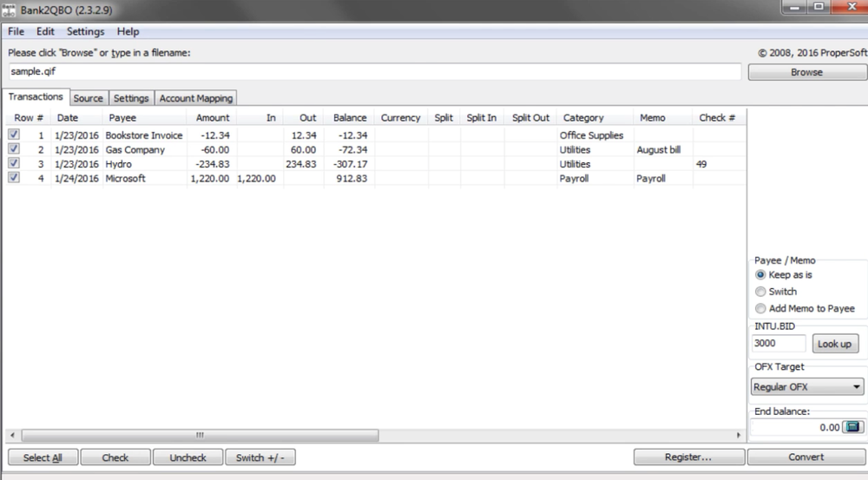Open the Help menu

coord(128,31)
